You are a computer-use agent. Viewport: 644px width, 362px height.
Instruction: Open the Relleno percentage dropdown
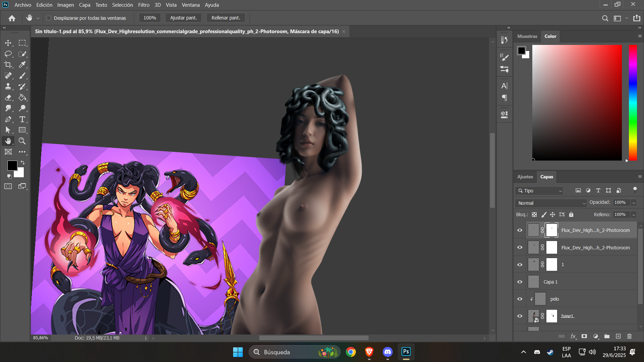coord(634,215)
